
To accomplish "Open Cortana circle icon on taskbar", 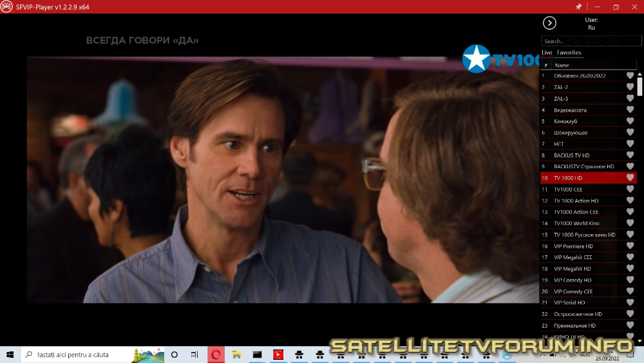I will tap(174, 355).
